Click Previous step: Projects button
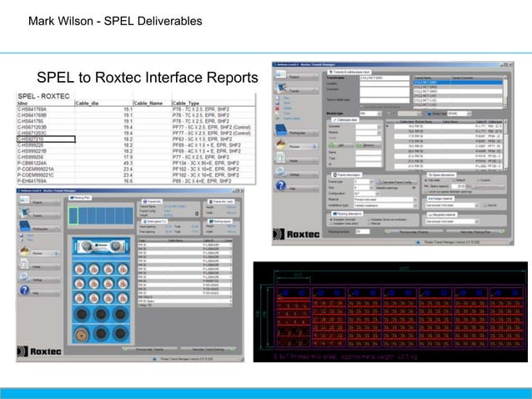 413,231
